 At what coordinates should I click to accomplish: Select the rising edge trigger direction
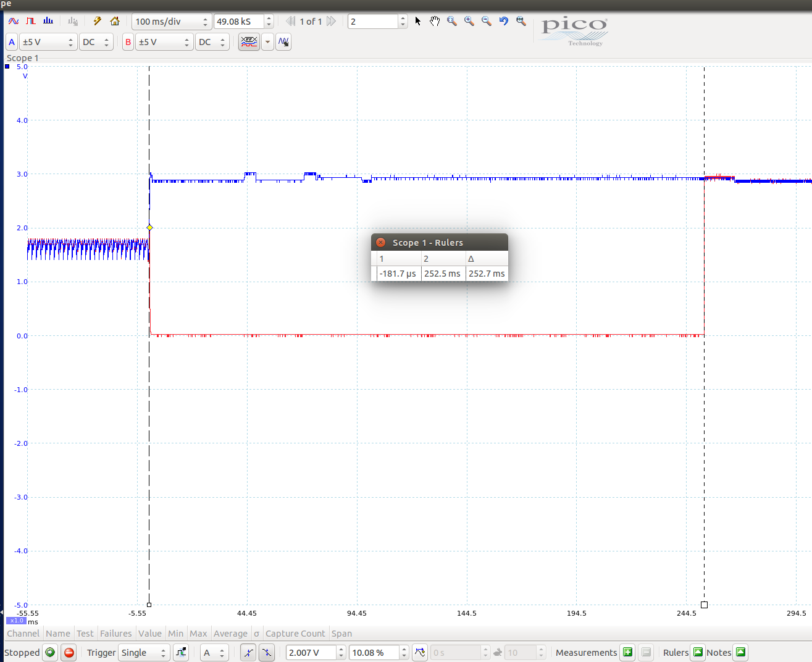248,652
